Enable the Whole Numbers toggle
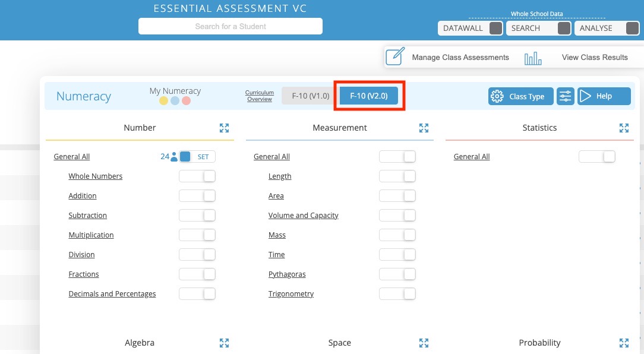The width and height of the screenshot is (644, 354). pyautogui.click(x=197, y=176)
